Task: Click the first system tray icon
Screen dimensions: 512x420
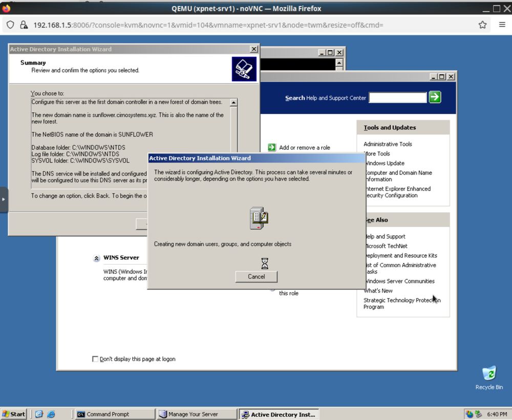Action: (469, 414)
